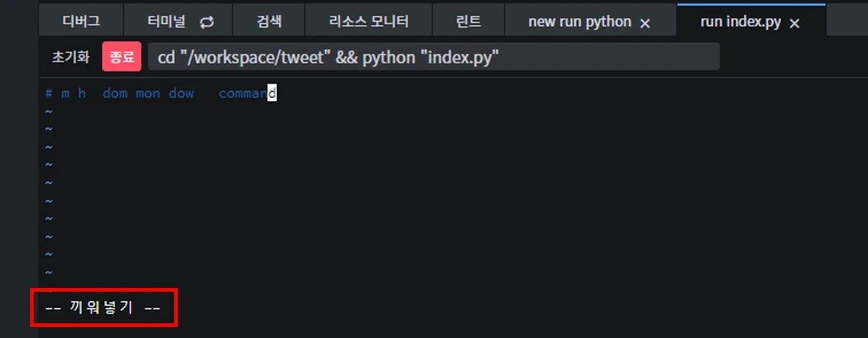Image resolution: width=868 pixels, height=338 pixels.
Task: Click the red 종료 stop button
Action: tap(122, 57)
